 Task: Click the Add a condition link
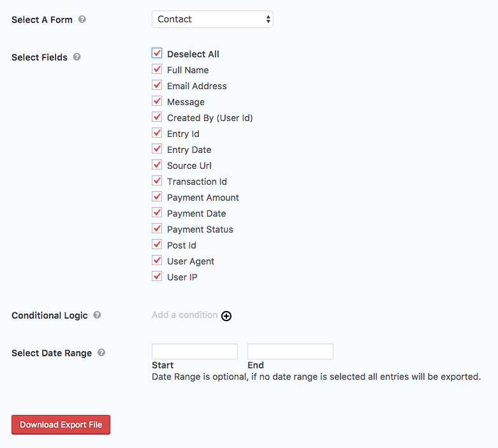[x=184, y=315]
